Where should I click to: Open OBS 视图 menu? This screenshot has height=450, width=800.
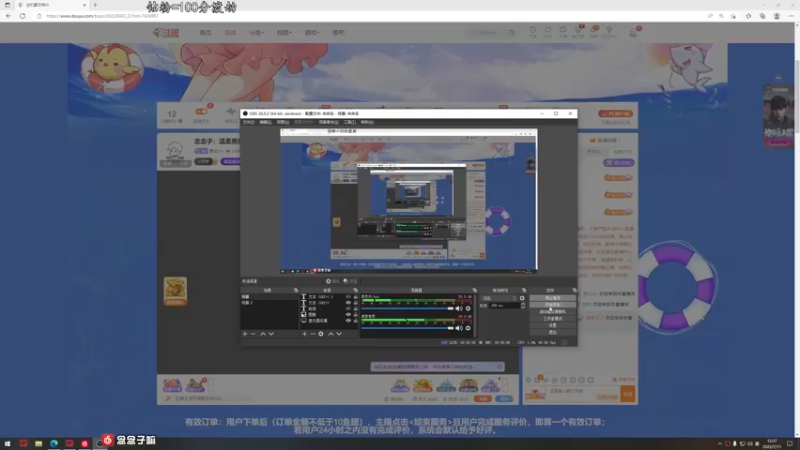click(282, 122)
